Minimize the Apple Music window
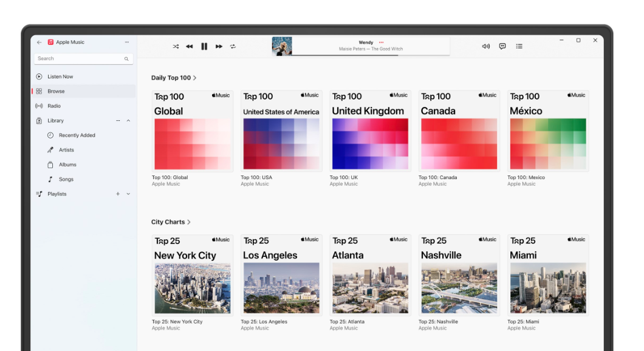Screen dimensions: 644x351 561,40
